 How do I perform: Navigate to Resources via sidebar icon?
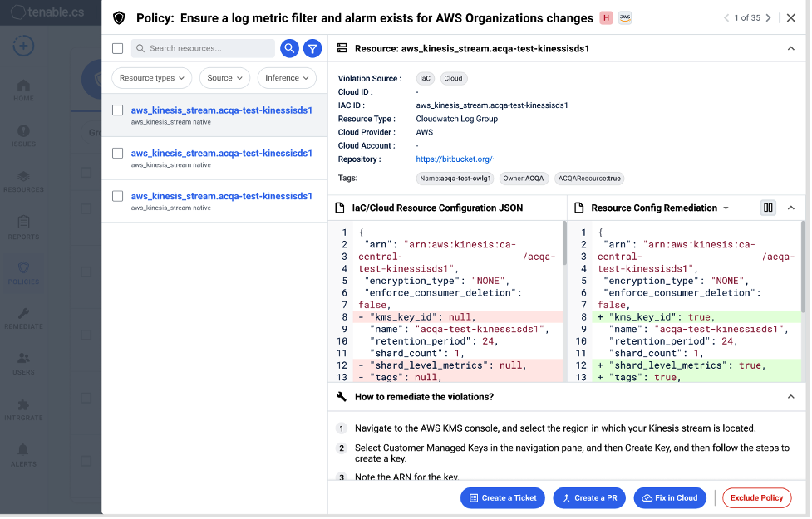[x=23, y=176]
